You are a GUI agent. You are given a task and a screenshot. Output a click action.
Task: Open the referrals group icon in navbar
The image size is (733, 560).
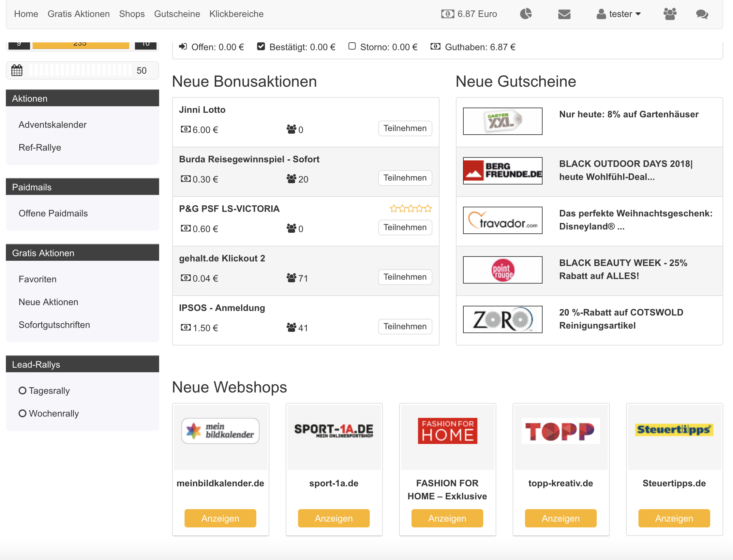pyautogui.click(x=670, y=14)
